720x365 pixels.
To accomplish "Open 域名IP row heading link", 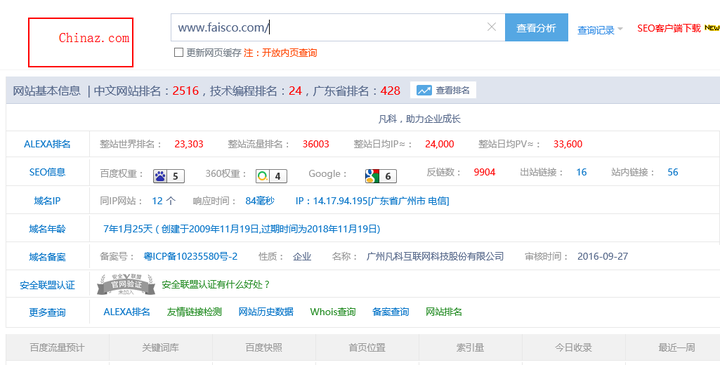I will (47, 201).
